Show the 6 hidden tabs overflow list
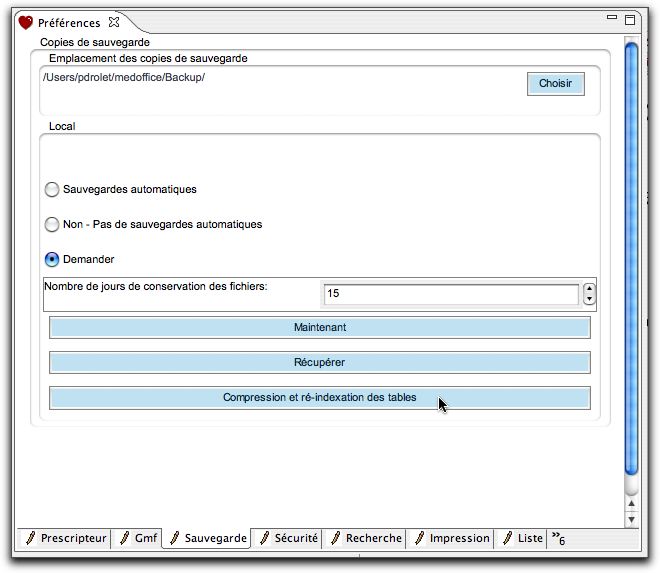This screenshot has height=573, width=660. [558, 539]
